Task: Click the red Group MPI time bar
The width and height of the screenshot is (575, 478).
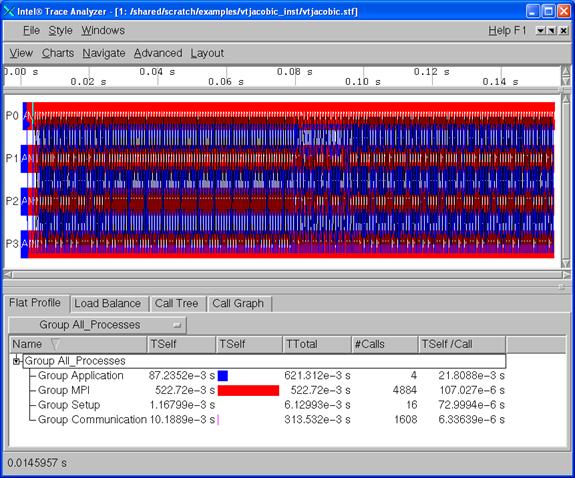Action: [248, 390]
